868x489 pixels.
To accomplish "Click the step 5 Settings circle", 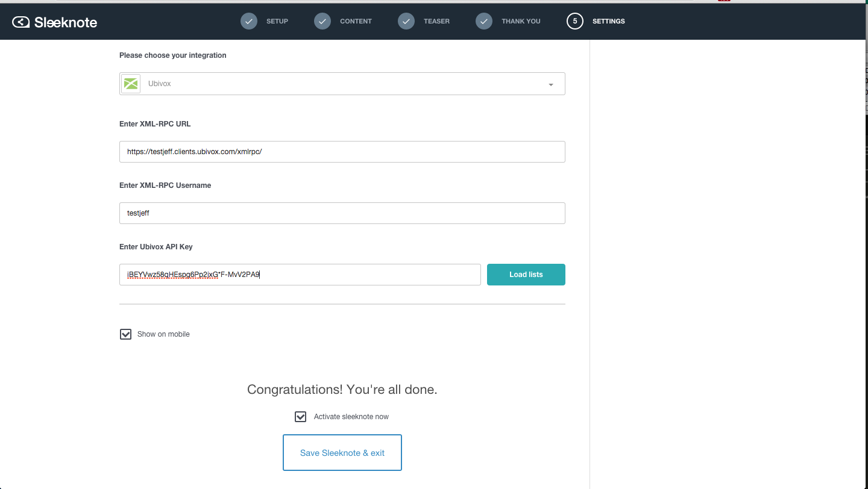I will [575, 21].
